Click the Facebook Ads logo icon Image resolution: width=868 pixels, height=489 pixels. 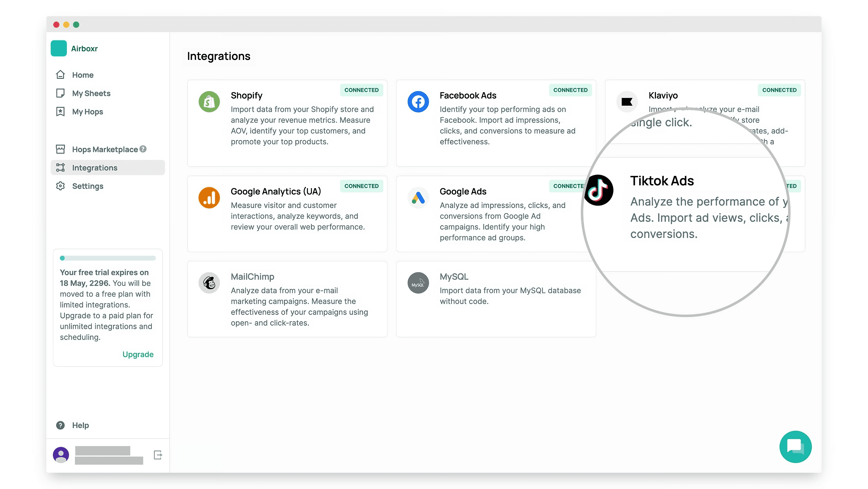pos(418,102)
